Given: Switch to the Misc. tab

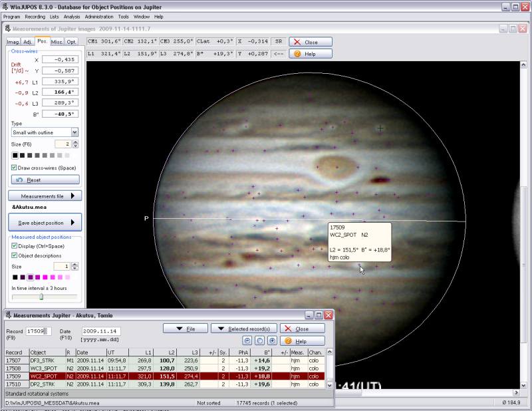Looking at the screenshot, I should [57, 42].
